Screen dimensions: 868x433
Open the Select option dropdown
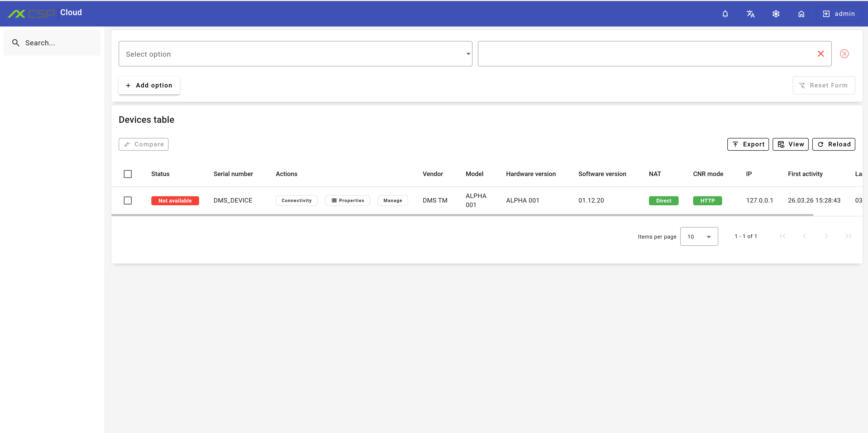295,54
